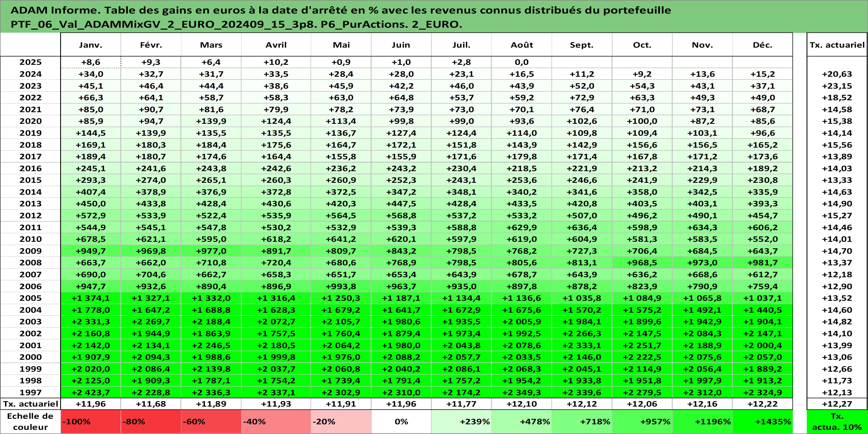The image size is (868, 434).
Task: Select the +718% scale cell
Action: pos(582,421)
